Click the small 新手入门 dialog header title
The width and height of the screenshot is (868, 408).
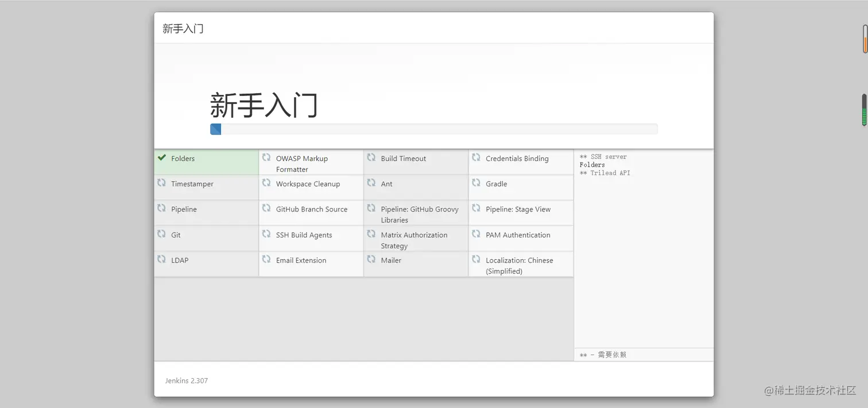tap(183, 29)
